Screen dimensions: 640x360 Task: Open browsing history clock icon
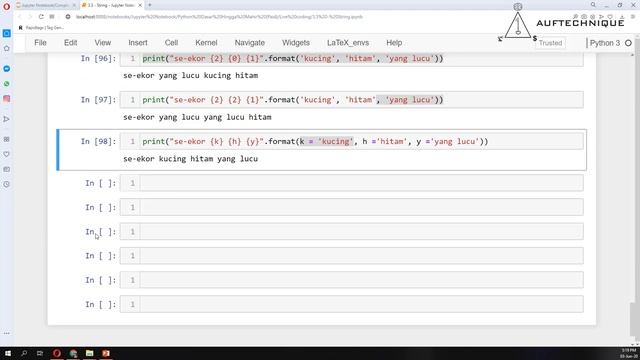pyautogui.click(x=7, y=184)
